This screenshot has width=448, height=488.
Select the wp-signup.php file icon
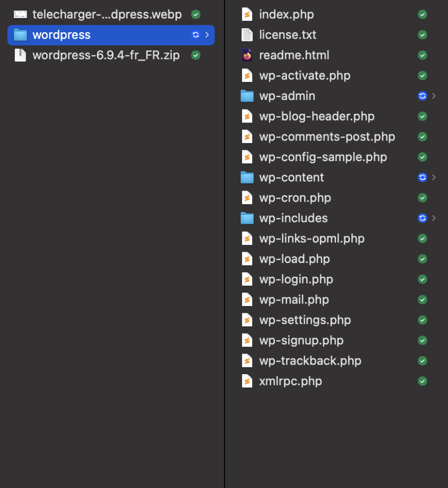click(x=247, y=340)
